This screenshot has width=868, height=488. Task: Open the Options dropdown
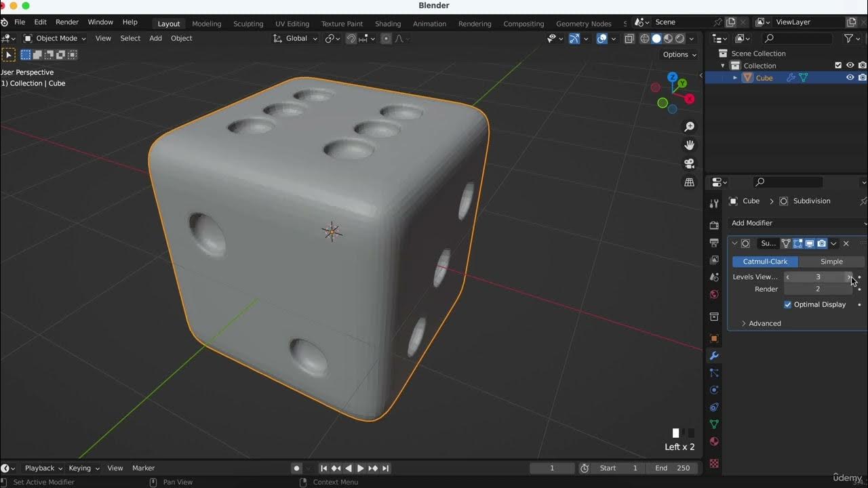click(x=679, y=55)
